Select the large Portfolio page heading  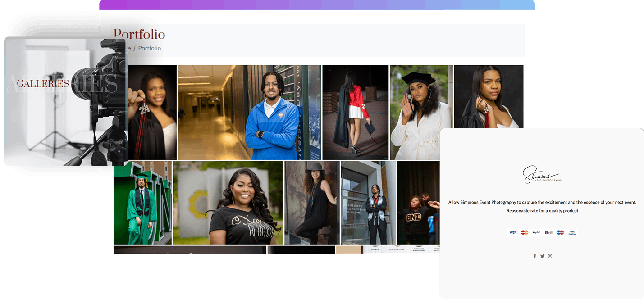coord(139,34)
